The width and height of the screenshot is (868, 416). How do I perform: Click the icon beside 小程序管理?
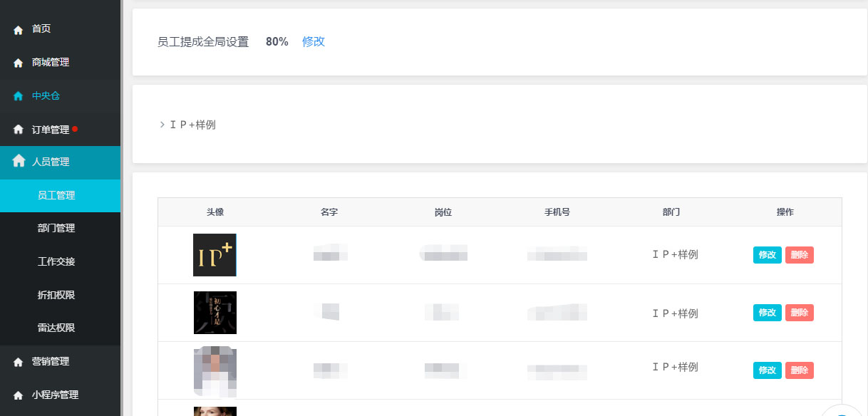tap(19, 395)
